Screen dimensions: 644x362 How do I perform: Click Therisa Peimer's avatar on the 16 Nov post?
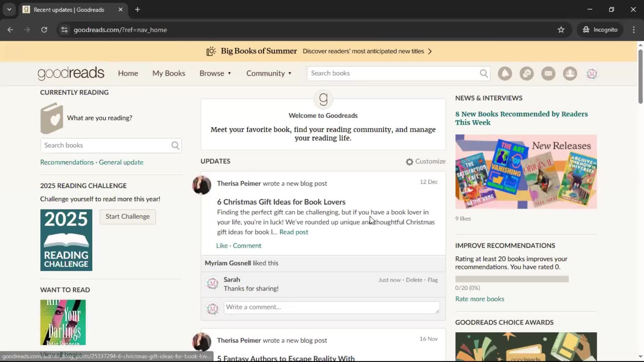click(202, 342)
